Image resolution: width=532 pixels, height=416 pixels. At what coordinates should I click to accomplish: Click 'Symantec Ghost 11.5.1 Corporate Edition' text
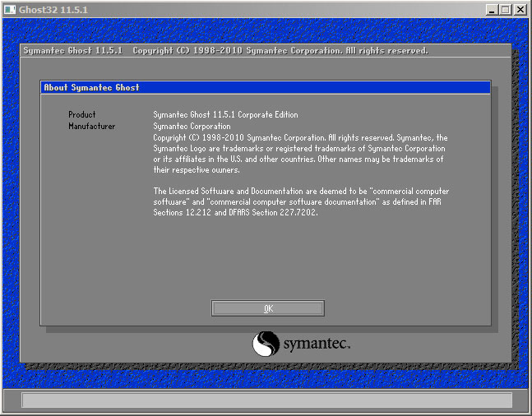(225, 115)
